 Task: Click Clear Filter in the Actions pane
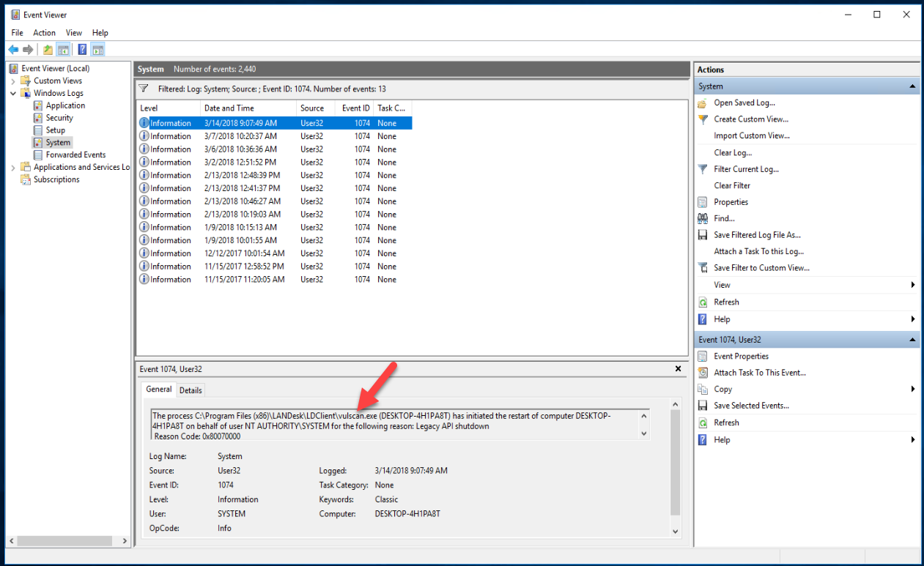pyautogui.click(x=733, y=185)
